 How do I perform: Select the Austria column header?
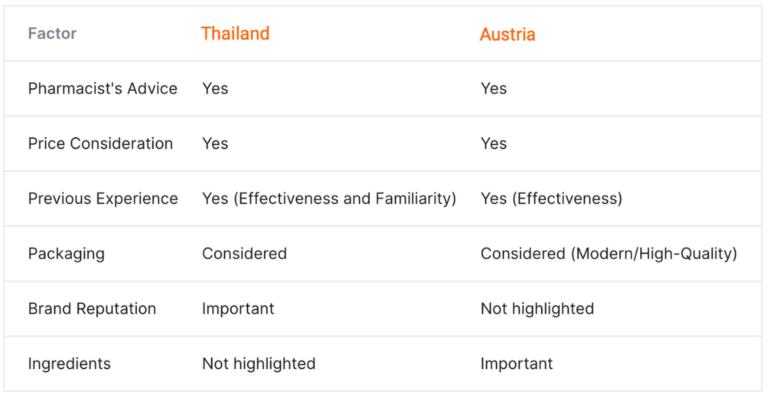(x=507, y=34)
